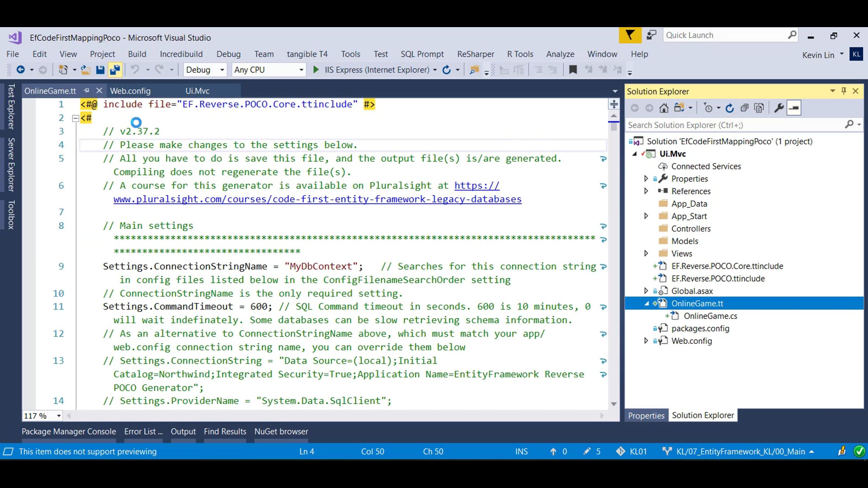Open the Debug configuration dropdown
868x488 pixels.
[222, 70]
